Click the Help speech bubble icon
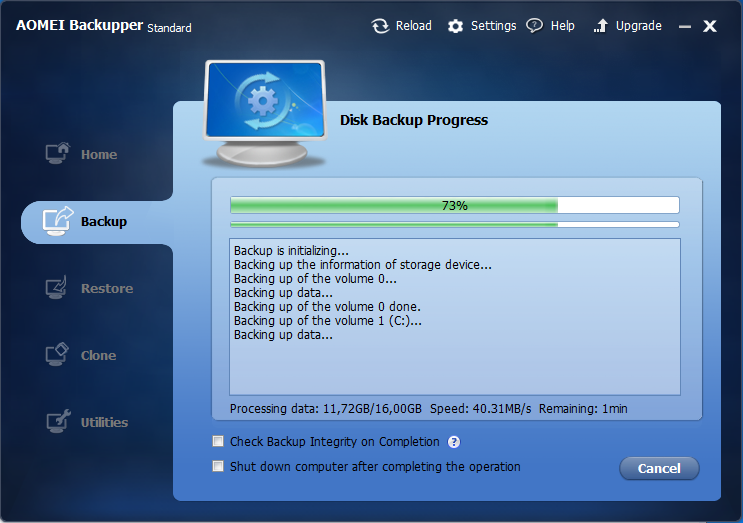Viewport: 743px width, 523px height. 535,26
